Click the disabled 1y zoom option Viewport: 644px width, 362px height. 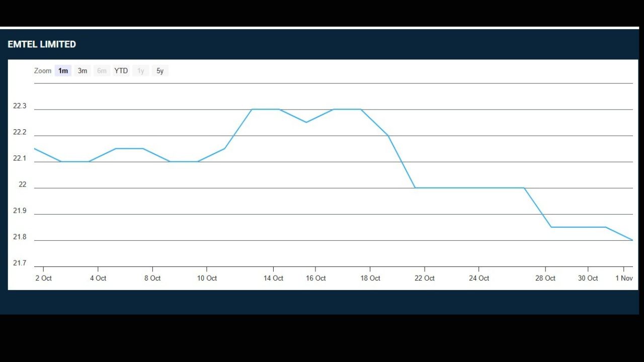point(141,71)
